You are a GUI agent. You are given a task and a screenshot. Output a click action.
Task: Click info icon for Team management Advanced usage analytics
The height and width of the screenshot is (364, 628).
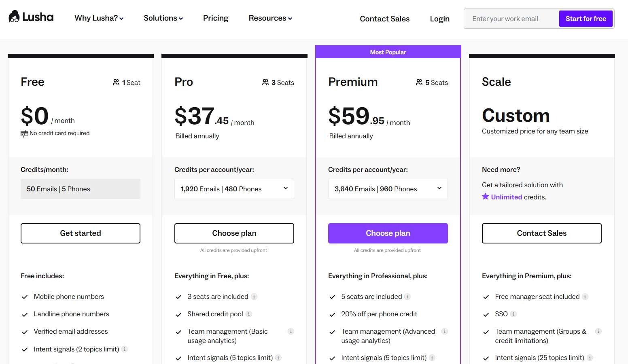(444, 331)
